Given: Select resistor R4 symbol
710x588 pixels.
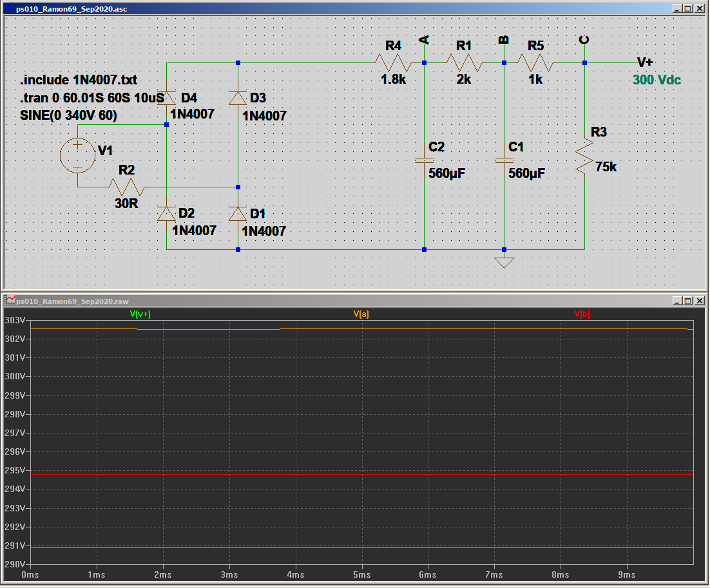Looking at the screenshot, I should click(x=393, y=63).
